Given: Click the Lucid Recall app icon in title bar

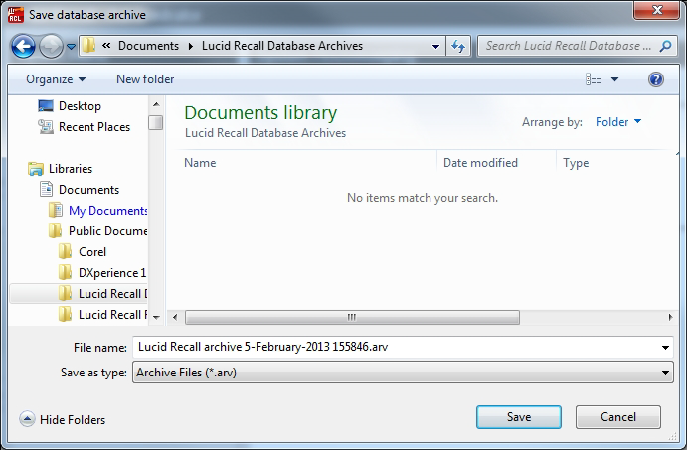Looking at the screenshot, I should [x=15, y=14].
